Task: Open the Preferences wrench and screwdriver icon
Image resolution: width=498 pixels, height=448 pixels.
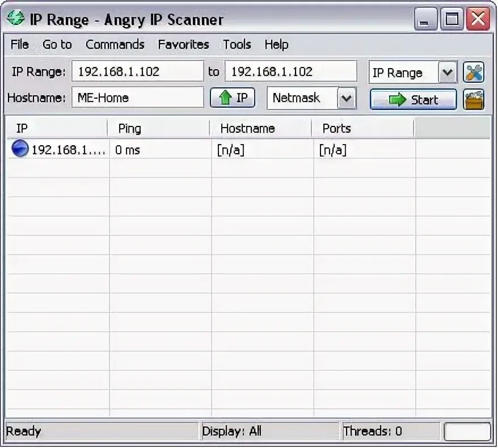Action: (473, 72)
